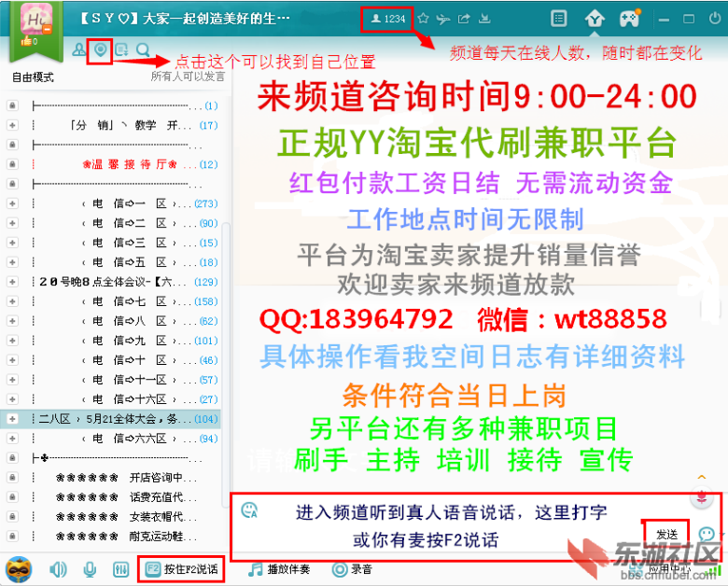
Task: Click the 录音 record button
Action: [x=352, y=569]
